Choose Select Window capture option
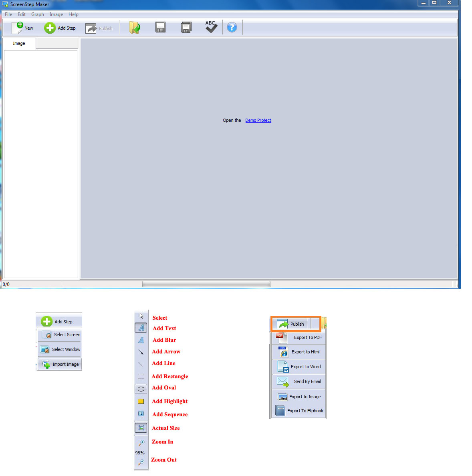The width and height of the screenshot is (472, 476). tap(60, 349)
